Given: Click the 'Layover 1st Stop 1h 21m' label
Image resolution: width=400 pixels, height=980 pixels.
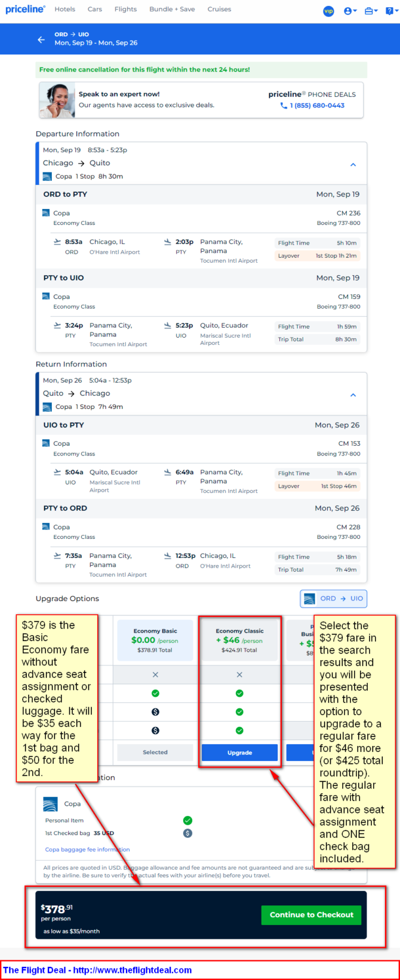Looking at the screenshot, I should pyautogui.click(x=317, y=255).
